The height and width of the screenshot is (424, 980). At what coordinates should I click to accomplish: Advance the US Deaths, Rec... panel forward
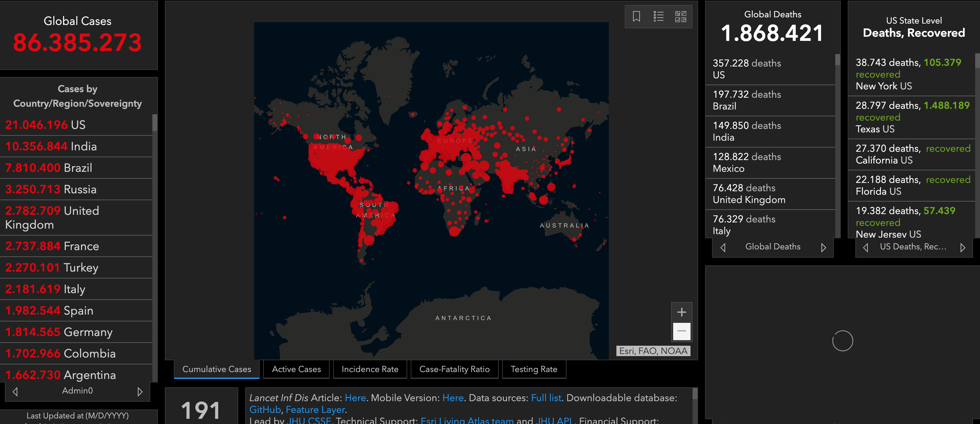[x=962, y=247]
